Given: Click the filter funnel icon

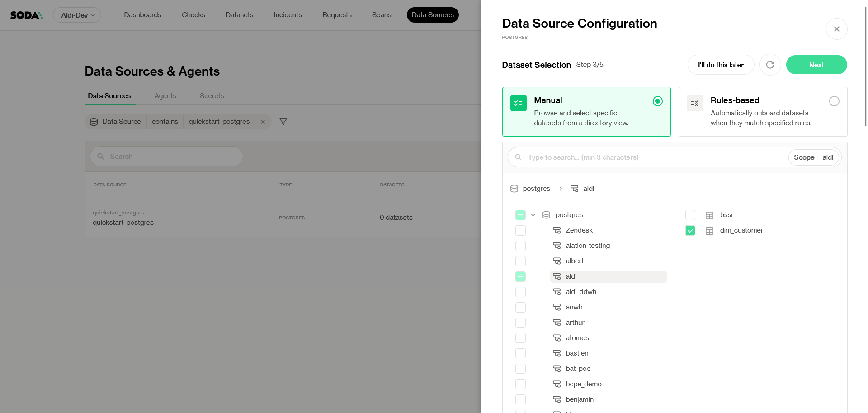Looking at the screenshot, I should [x=283, y=122].
